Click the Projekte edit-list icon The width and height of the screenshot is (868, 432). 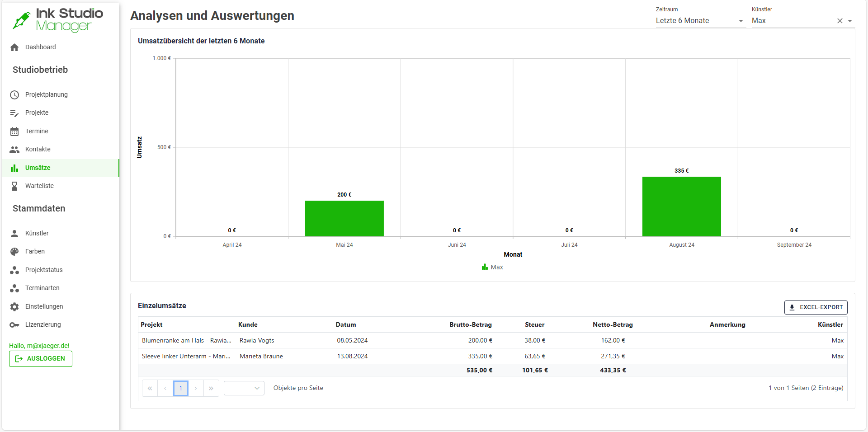click(14, 113)
